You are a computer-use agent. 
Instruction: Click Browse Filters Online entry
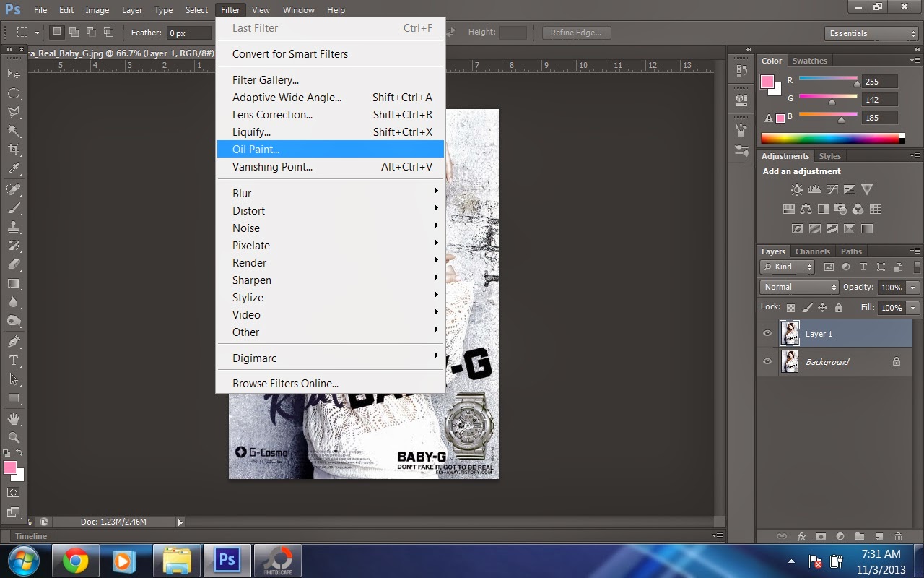coord(285,384)
